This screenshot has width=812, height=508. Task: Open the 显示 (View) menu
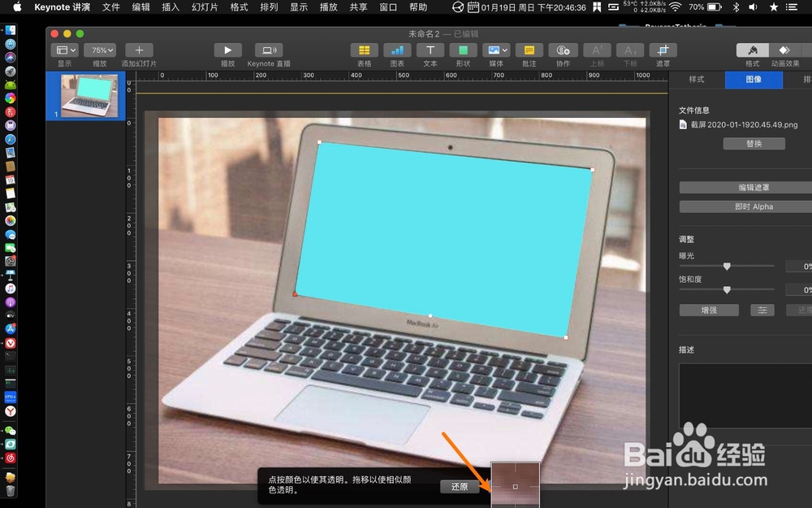299,7
